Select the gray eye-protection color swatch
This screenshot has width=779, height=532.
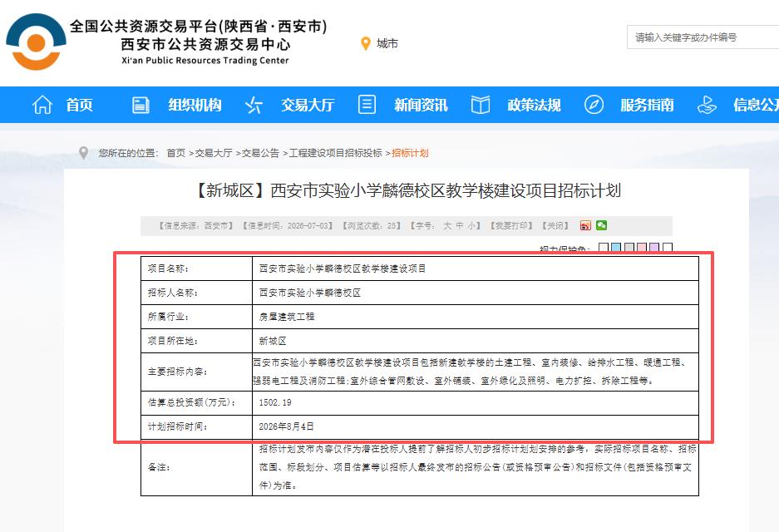coord(629,247)
